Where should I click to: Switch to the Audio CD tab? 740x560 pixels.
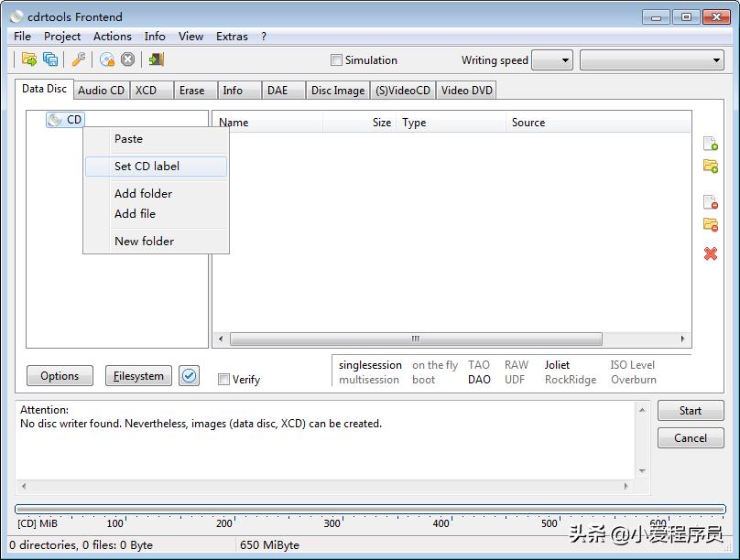tap(101, 90)
